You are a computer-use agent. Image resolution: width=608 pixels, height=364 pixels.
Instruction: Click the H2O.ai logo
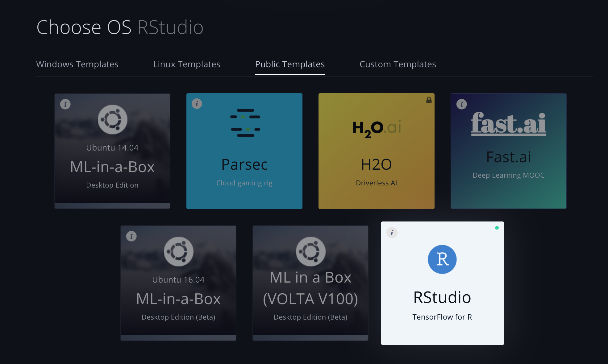pos(377,128)
